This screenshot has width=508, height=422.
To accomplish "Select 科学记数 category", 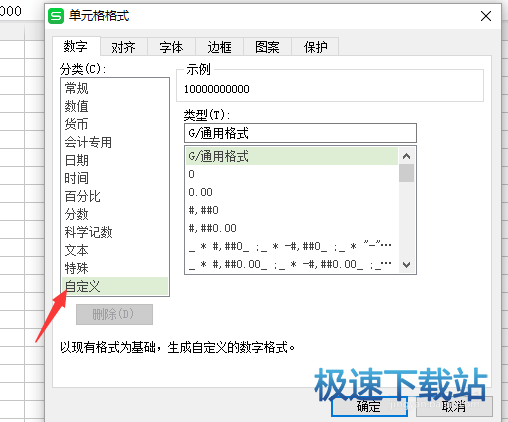I will point(115,232).
